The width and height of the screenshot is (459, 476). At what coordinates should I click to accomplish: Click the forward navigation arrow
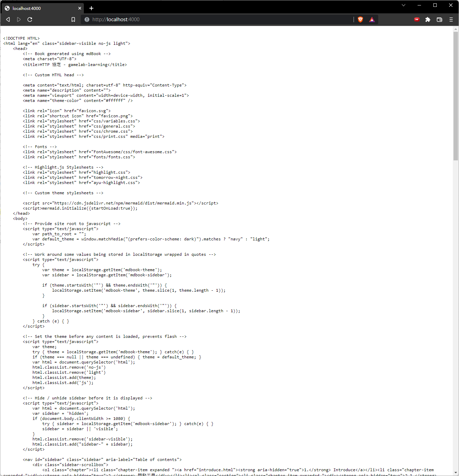19,19
